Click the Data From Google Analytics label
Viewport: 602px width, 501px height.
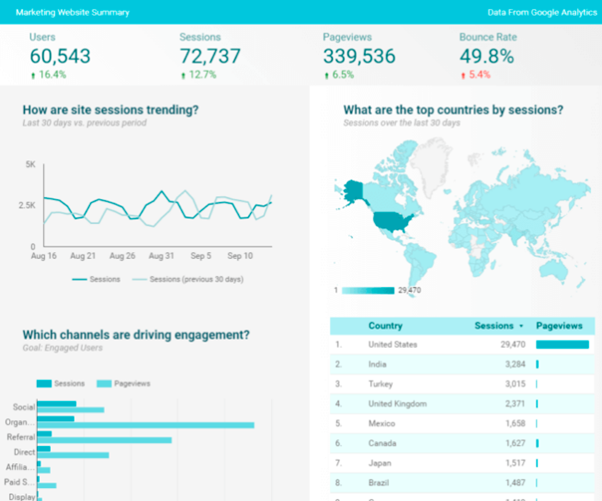537,13
